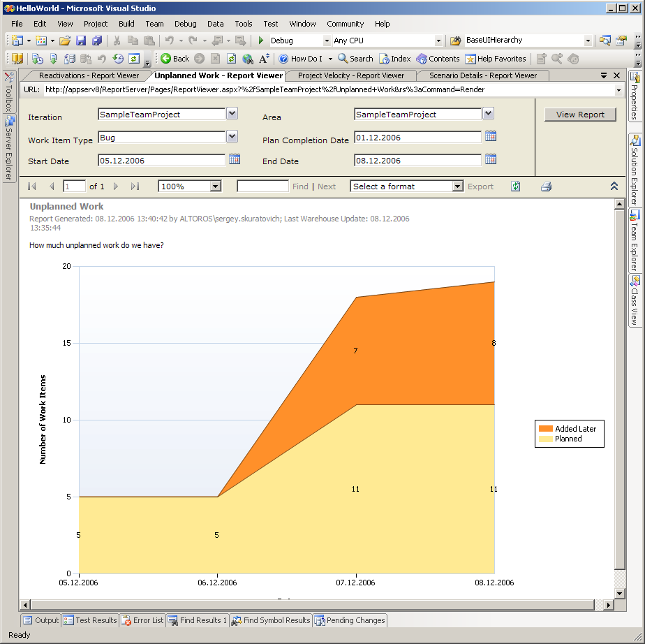Go to the next report page
This screenshot has width=645, height=644.
(x=116, y=186)
